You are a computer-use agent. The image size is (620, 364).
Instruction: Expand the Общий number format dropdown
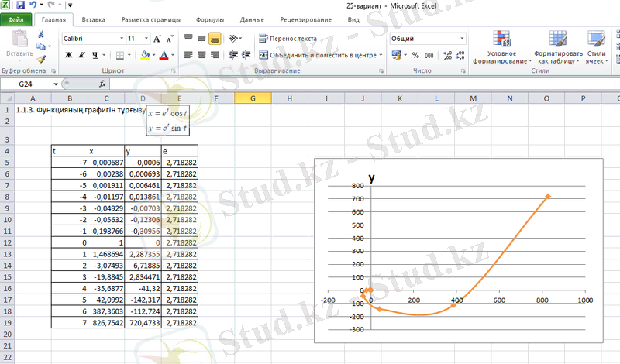pyautogui.click(x=463, y=38)
